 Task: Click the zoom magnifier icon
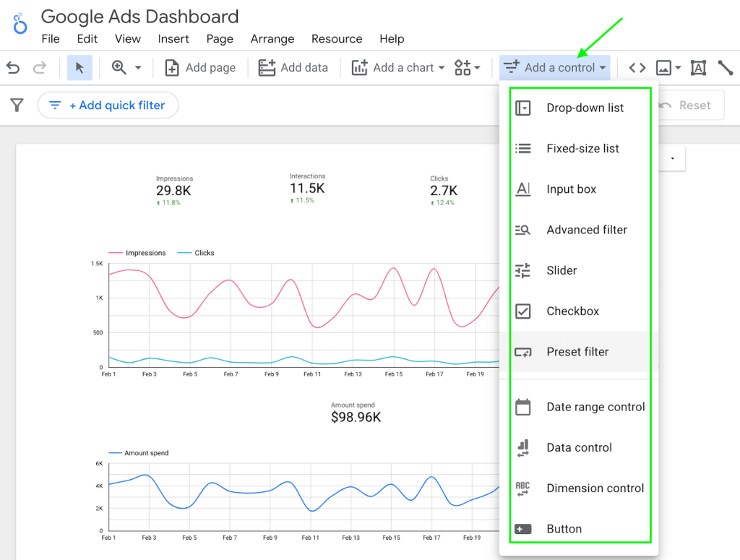tap(119, 68)
